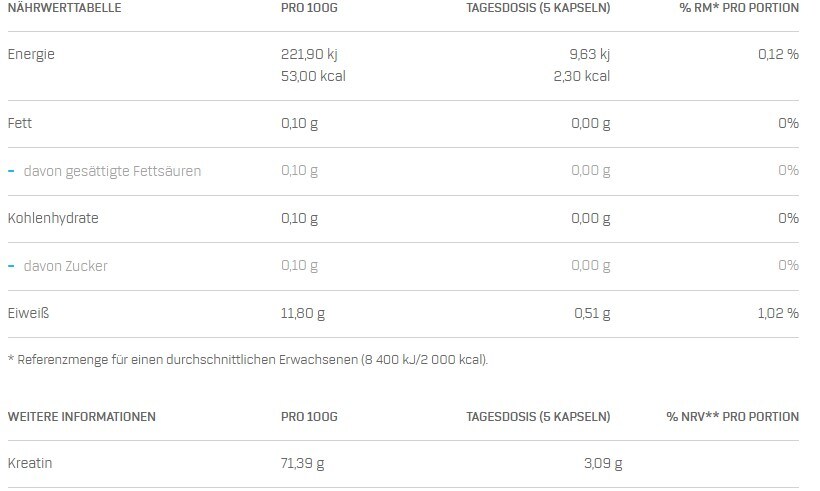Click the 221,90 kj energy value
The image size is (820, 491).
pyautogui.click(x=309, y=54)
